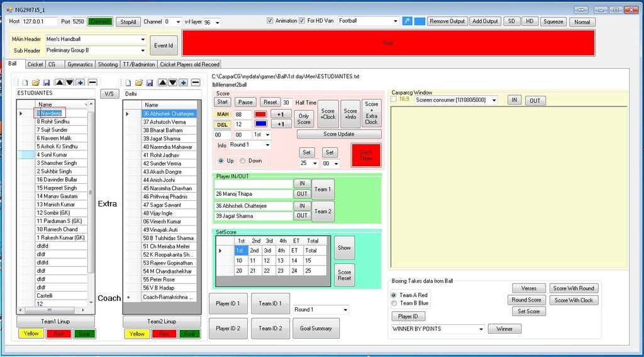Screen dimensions: 644x357
Task: Click the minus icon above the Delhi list
Action: coord(195,82)
